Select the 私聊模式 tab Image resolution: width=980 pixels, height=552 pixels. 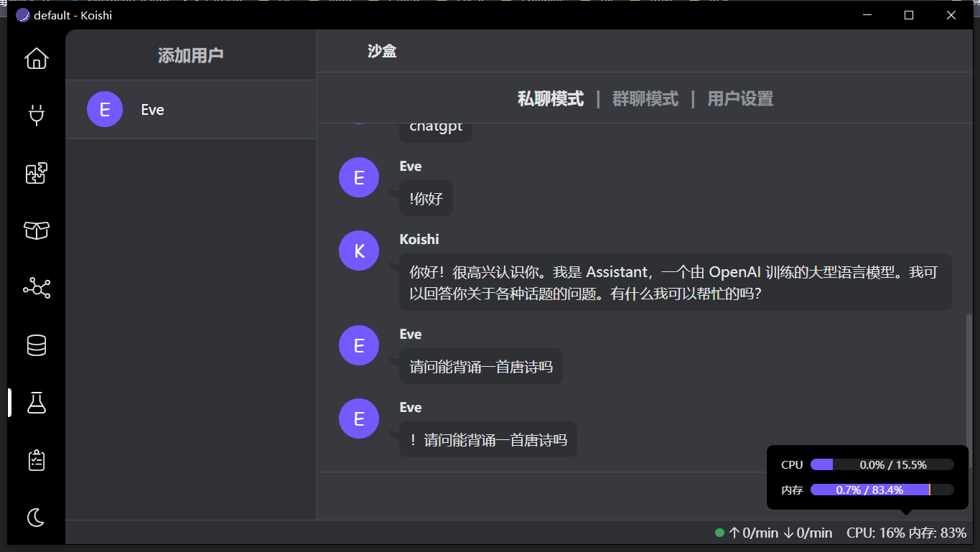(550, 98)
